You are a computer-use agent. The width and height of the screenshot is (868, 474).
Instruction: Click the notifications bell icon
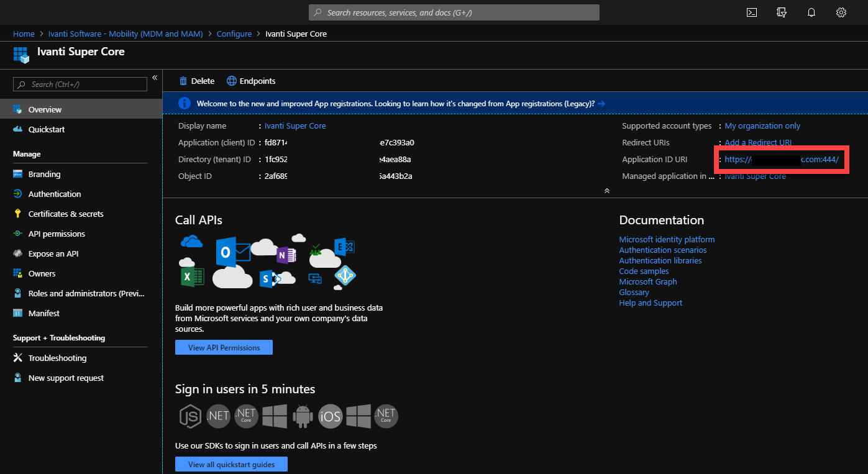(811, 12)
